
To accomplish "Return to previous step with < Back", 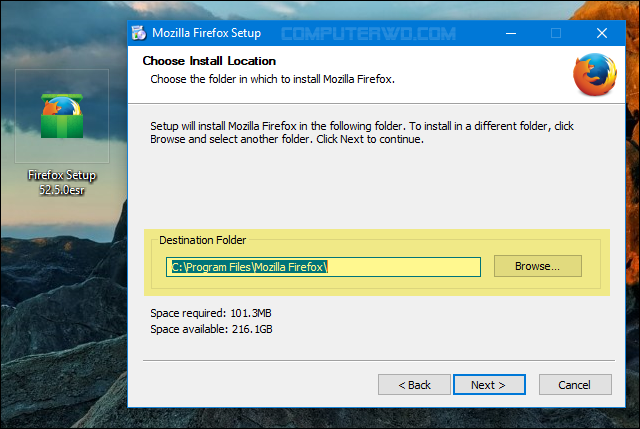I will point(414,385).
